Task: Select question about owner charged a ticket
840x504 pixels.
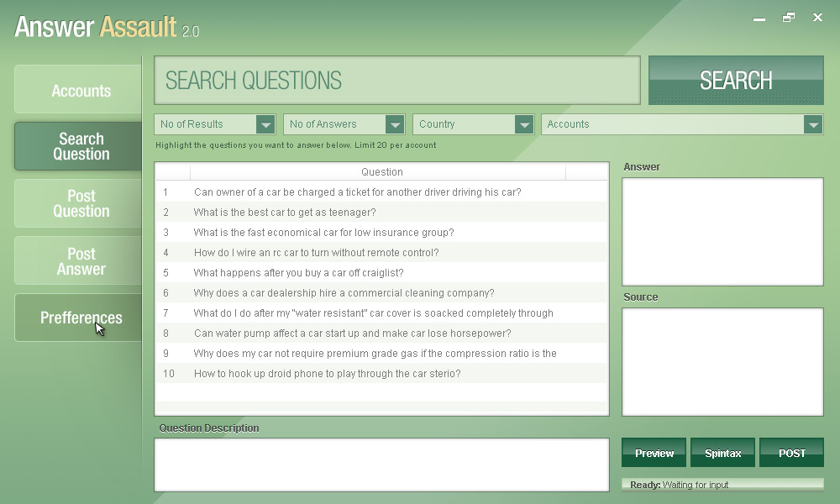Action: click(x=381, y=192)
